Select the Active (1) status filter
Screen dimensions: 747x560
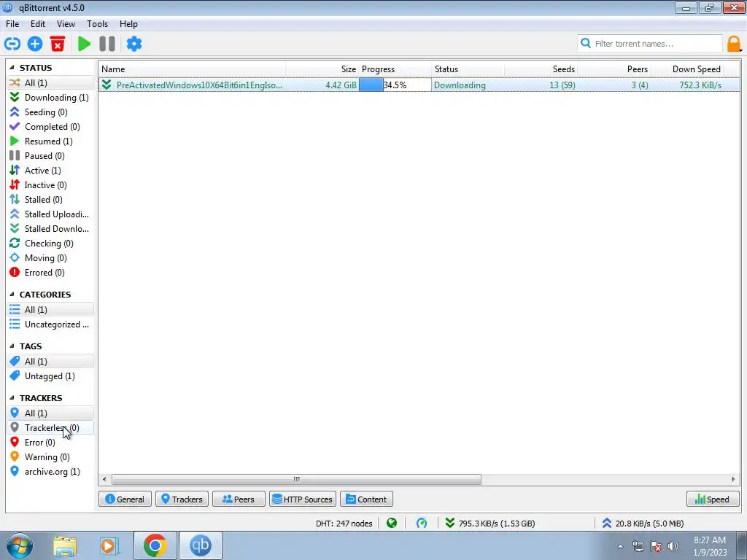coord(50,171)
